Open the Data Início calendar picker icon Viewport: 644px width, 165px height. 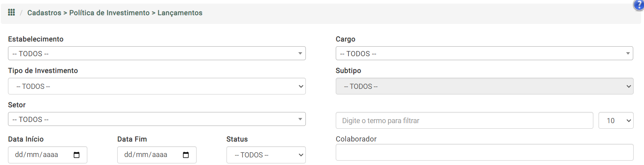click(77, 155)
